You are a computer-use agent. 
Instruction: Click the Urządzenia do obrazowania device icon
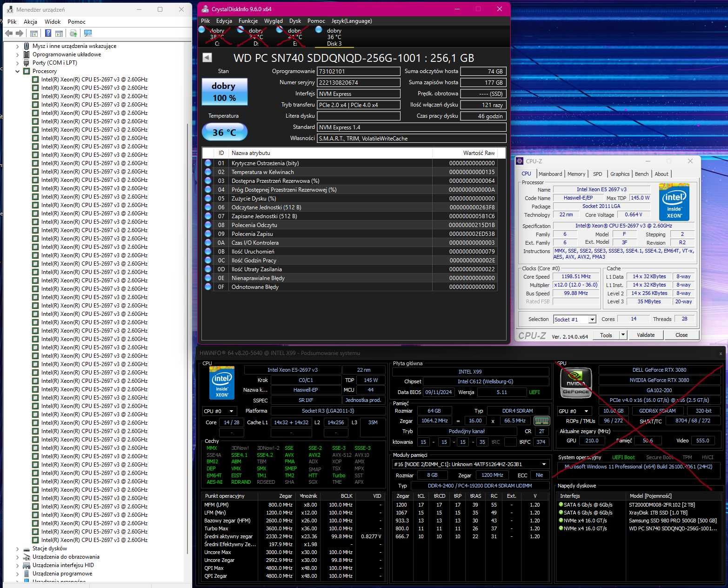click(x=27, y=557)
